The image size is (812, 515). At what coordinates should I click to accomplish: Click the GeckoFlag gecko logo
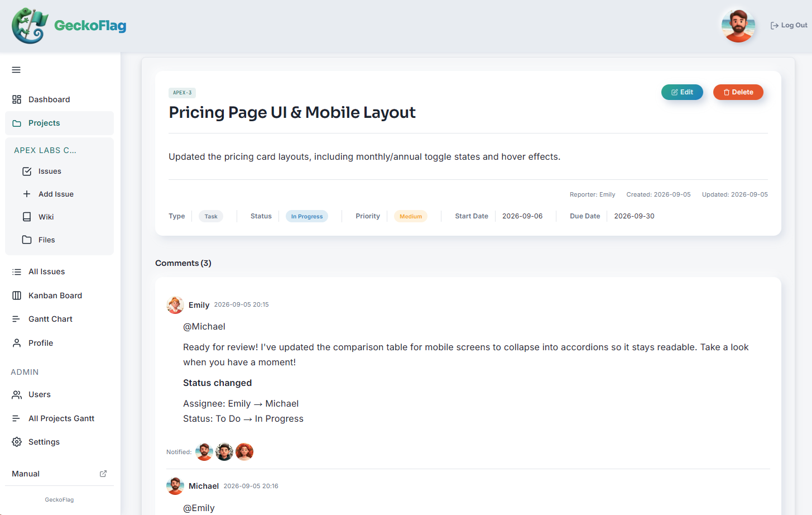30,26
